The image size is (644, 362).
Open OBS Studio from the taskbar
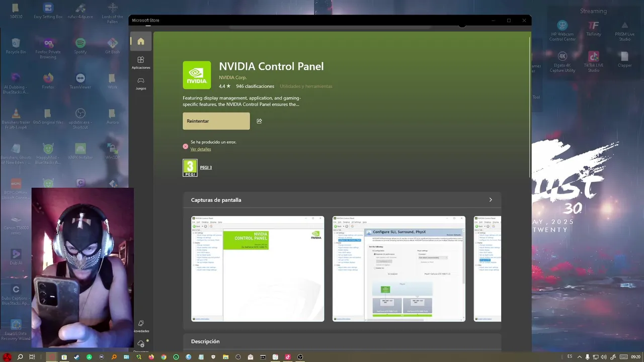coord(300,357)
